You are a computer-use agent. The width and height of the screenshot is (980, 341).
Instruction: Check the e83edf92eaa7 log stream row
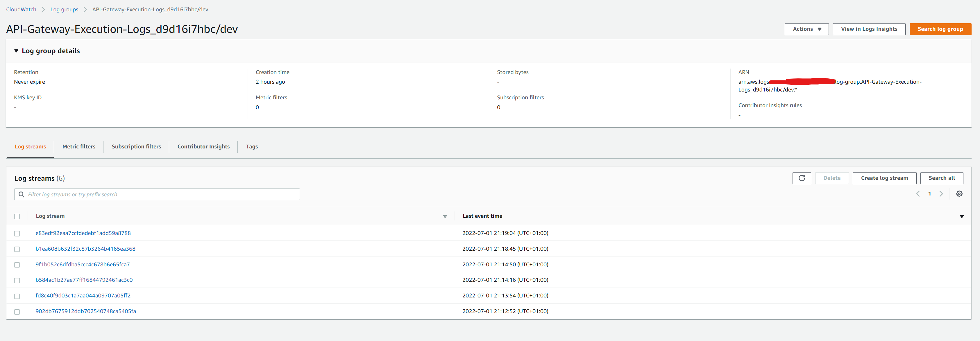click(17, 234)
